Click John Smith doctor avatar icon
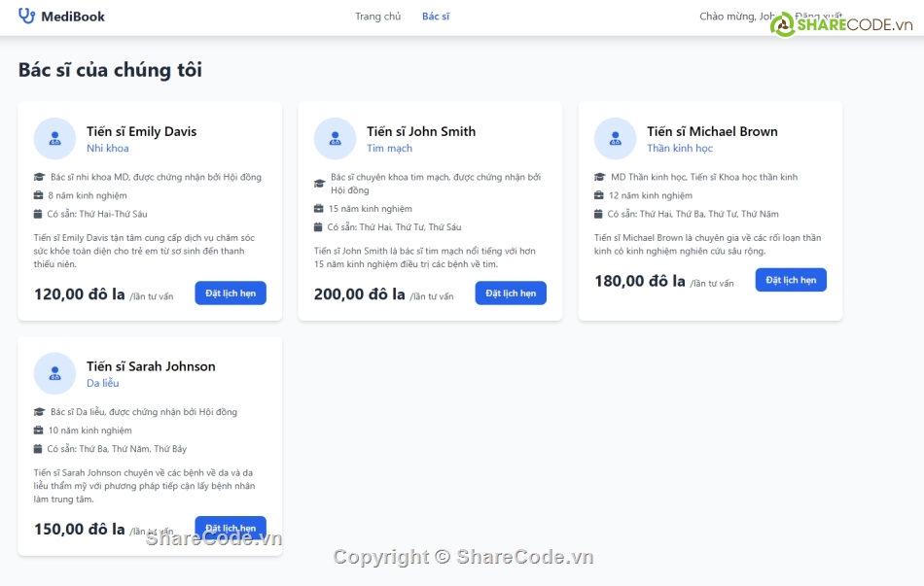The width and height of the screenshot is (924, 586). (x=335, y=139)
